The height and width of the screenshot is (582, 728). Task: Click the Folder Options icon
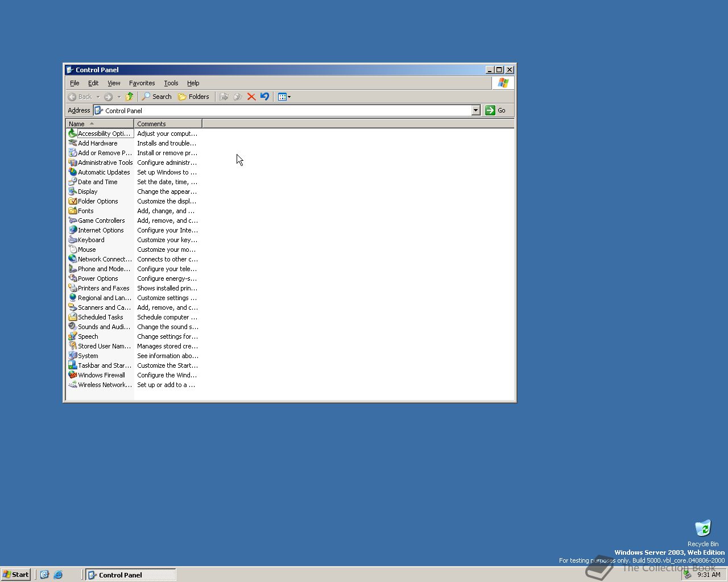[x=72, y=201]
